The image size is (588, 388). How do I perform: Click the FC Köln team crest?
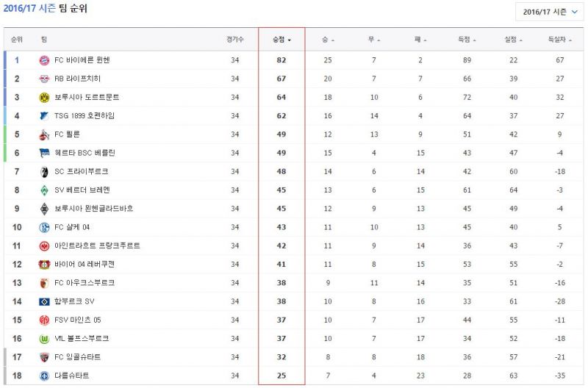(43, 134)
